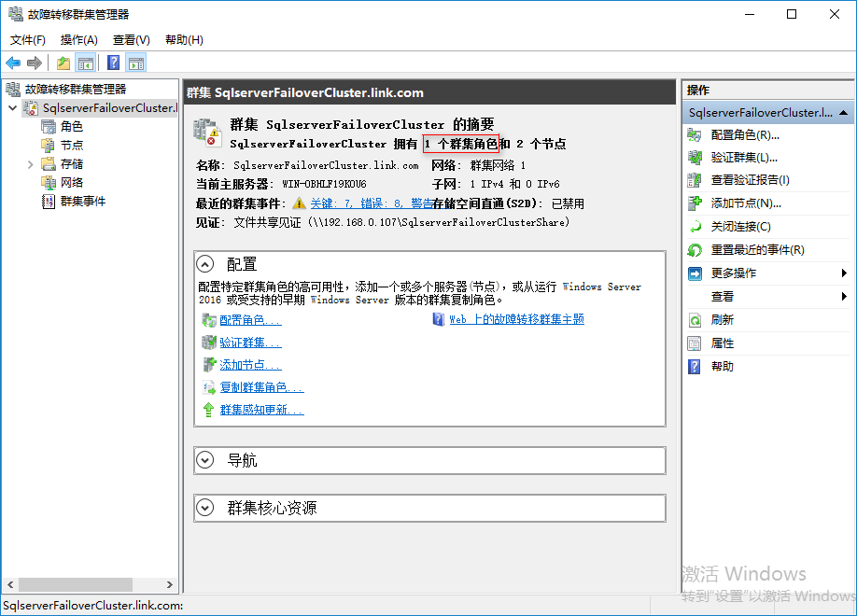Click the cluster name SqlserverFailoverCluster.link.com value
The image size is (857, 616).
click(x=326, y=165)
